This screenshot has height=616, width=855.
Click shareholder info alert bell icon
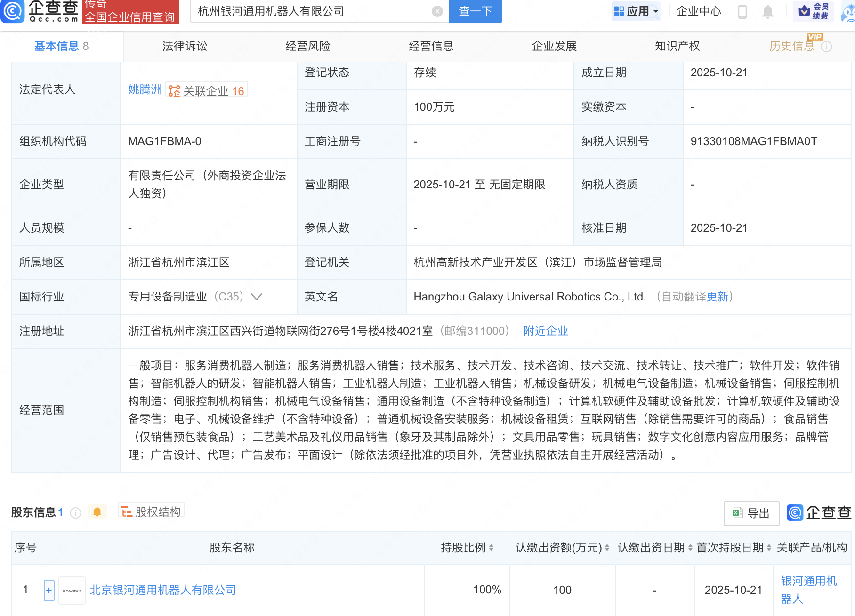click(97, 512)
